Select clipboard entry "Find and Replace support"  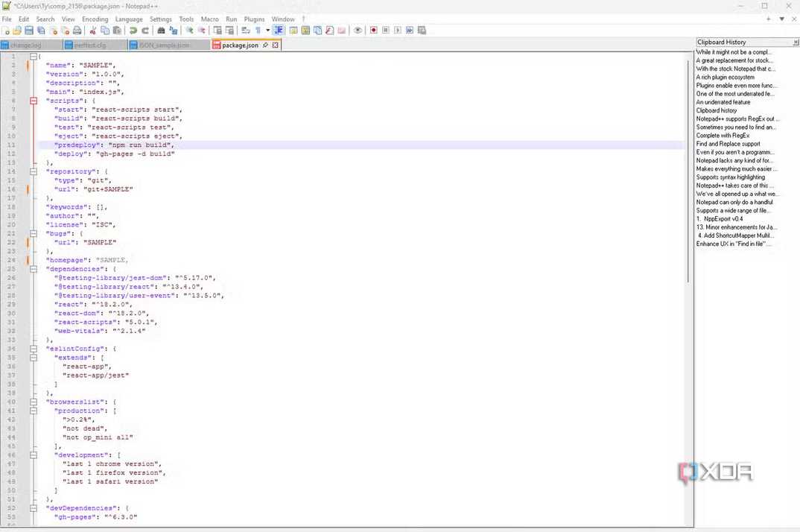click(728, 144)
